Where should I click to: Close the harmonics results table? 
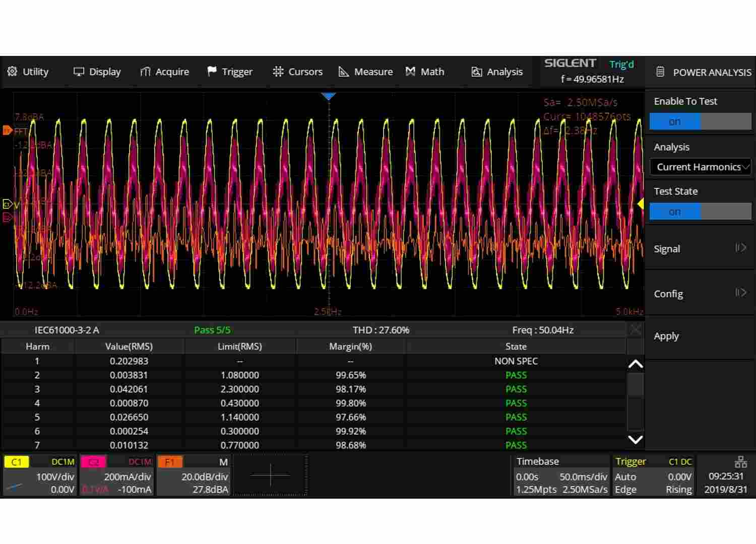click(x=636, y=330)
